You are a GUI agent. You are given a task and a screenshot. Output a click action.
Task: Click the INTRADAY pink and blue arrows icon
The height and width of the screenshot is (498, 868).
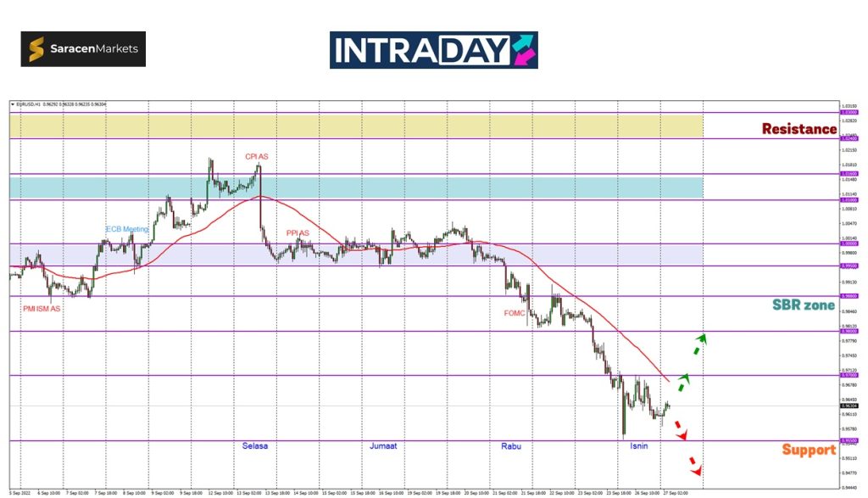click(x=523, y=49)
